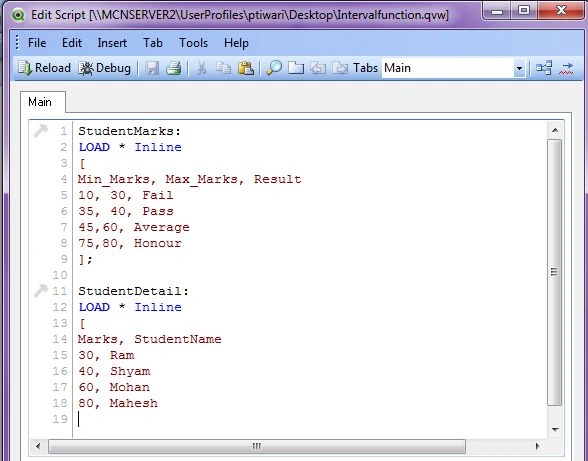
Task: Click the horizontal scrollbar right arrow
Action: pos(537,446)
